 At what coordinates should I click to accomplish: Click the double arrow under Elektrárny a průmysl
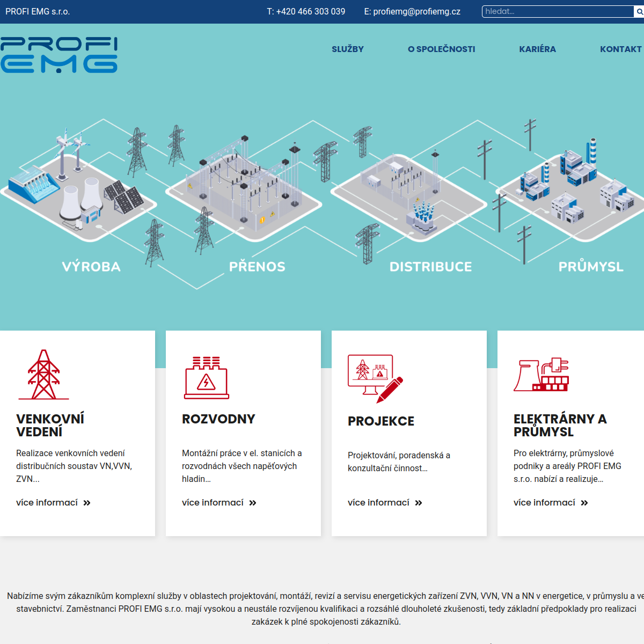tap(584, 503)
